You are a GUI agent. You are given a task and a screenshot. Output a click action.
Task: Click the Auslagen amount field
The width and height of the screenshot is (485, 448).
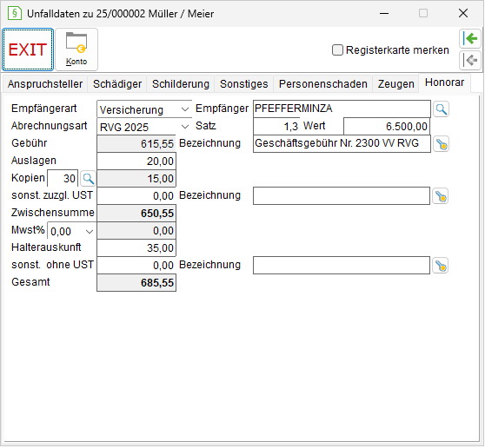(x=136, y=161)
